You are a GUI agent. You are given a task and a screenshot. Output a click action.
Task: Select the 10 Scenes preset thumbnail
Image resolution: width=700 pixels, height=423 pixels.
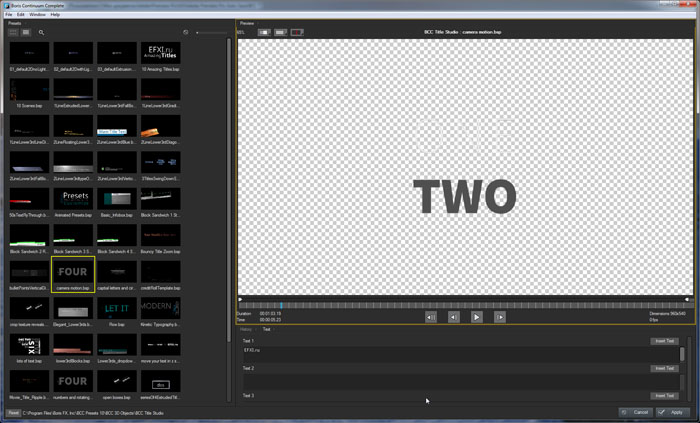[x=29, y=90]
